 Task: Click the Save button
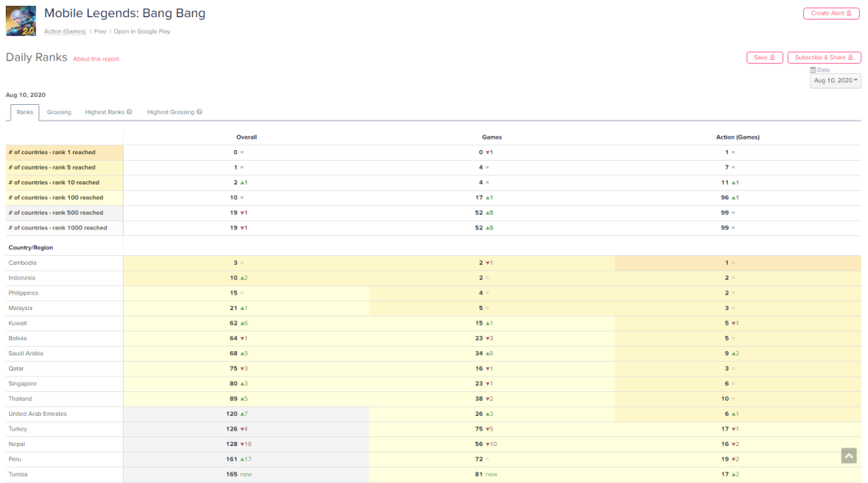pos(765,57)
